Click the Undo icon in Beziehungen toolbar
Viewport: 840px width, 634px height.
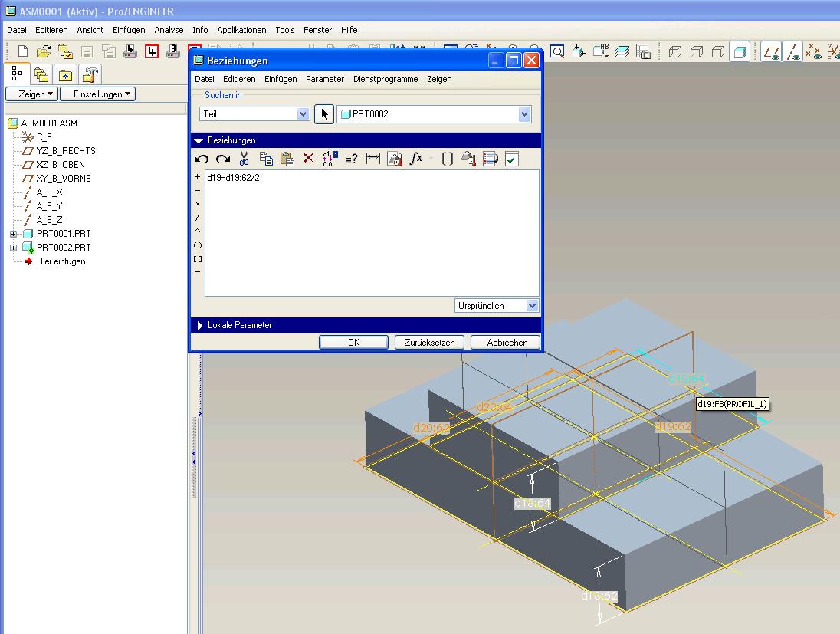tap(202, 159)
